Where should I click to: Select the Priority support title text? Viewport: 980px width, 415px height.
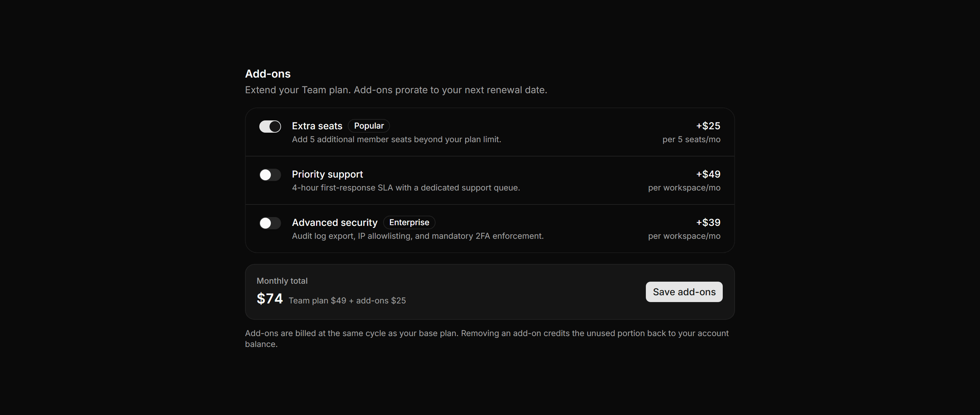(x=327, y=174)
